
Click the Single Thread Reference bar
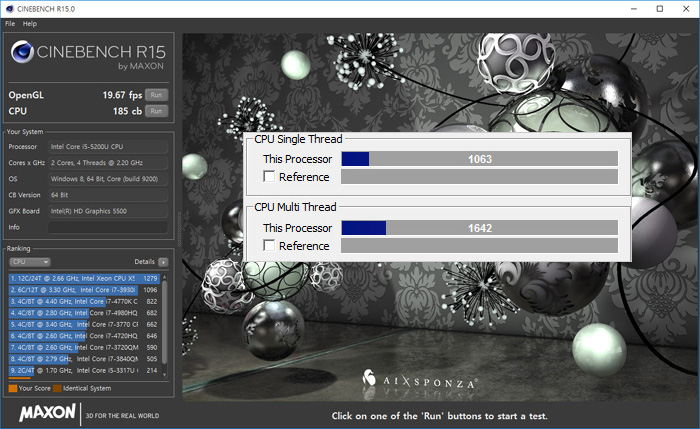coord(479,177)
